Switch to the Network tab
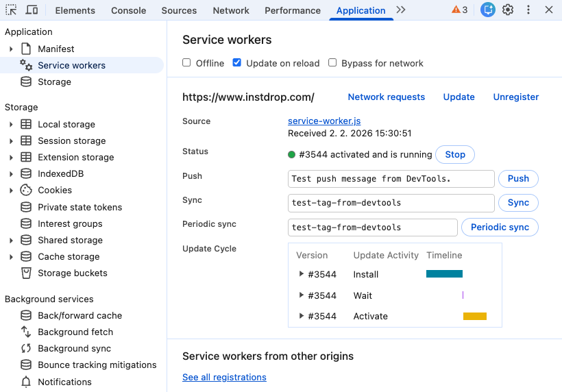The image size is (562, 392). coord(231,10)
